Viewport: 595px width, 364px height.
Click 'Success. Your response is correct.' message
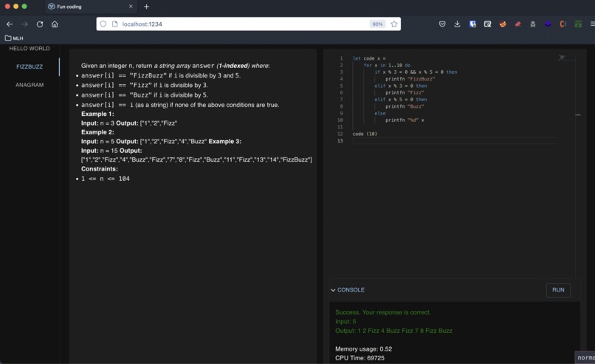tap(383, 312)
